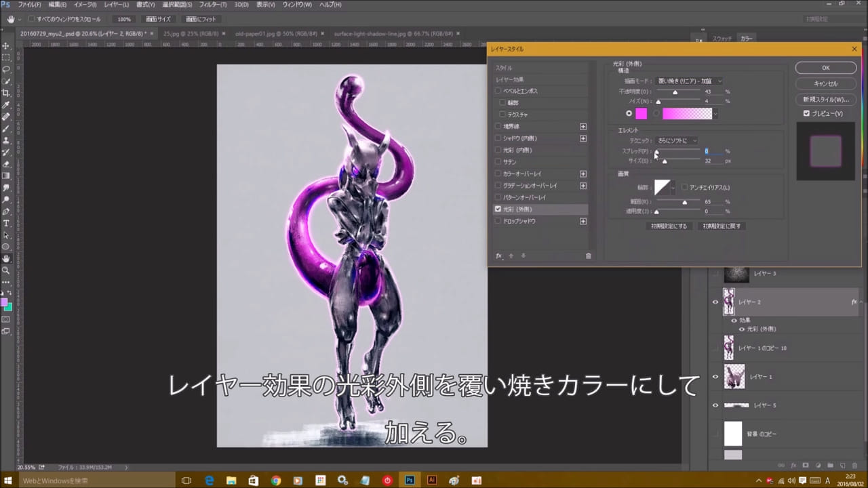Click the trash icon in Layer Style dialog
Screen dimensions: 868x488
(x=588, y=256)
